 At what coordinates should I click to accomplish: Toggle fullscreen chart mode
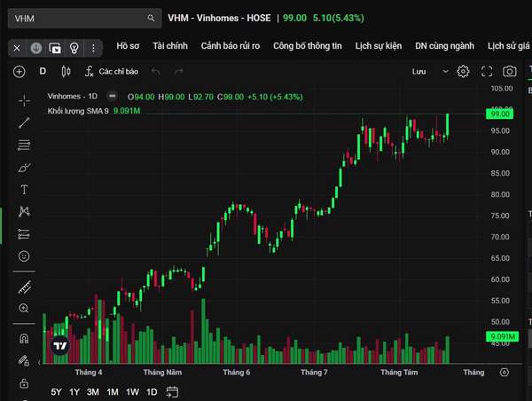point(487,71)
